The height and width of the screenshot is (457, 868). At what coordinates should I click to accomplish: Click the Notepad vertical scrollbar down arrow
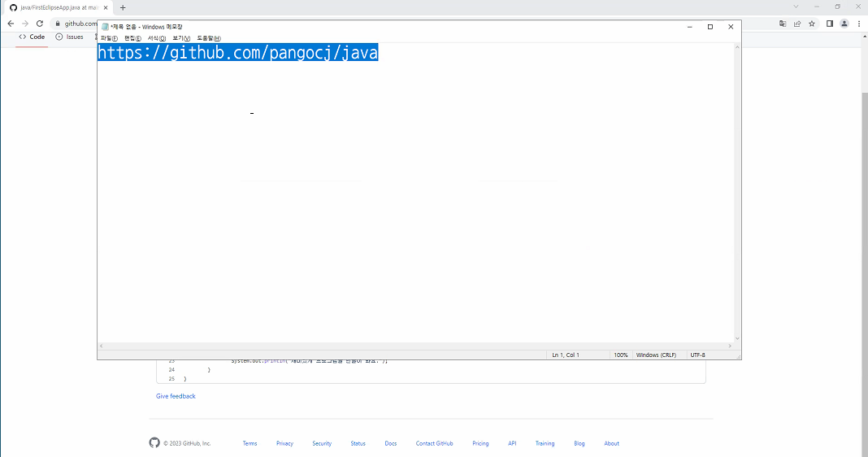coord(737,338)
